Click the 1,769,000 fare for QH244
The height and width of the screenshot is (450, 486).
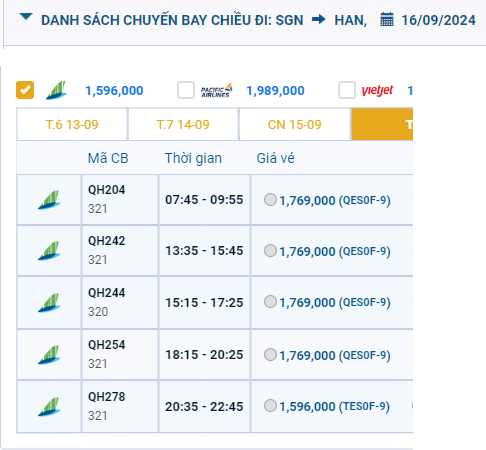[x=335, y=303]
